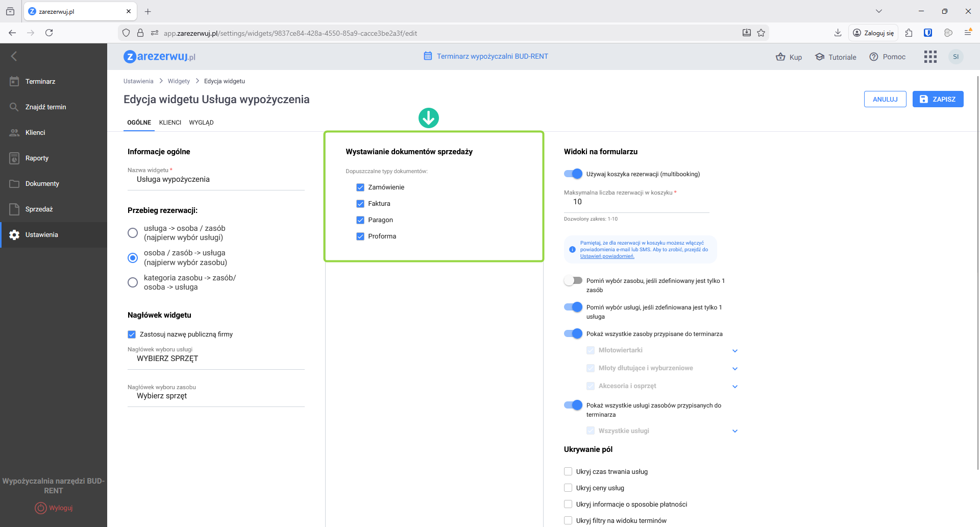Open Pomoc help icon
This screenshot has height=527, width=980.
tap(874, 57)
